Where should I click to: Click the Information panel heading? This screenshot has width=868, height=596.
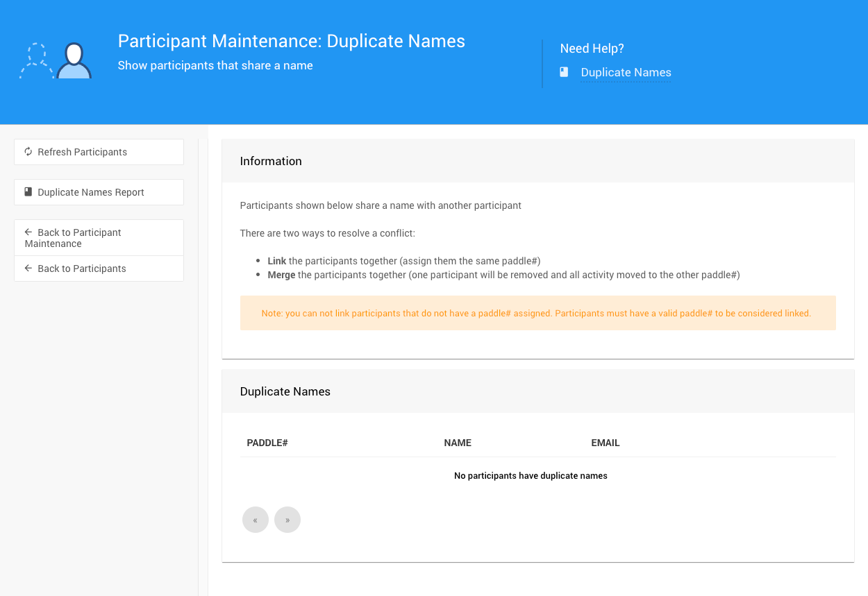(271, 161)
